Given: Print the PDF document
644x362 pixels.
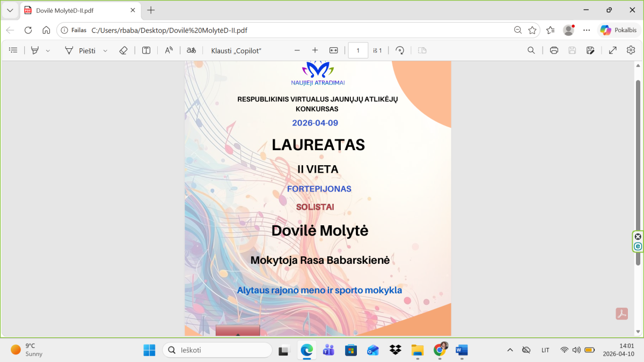Looking at the screenshot, I should [x=554, y=50].
